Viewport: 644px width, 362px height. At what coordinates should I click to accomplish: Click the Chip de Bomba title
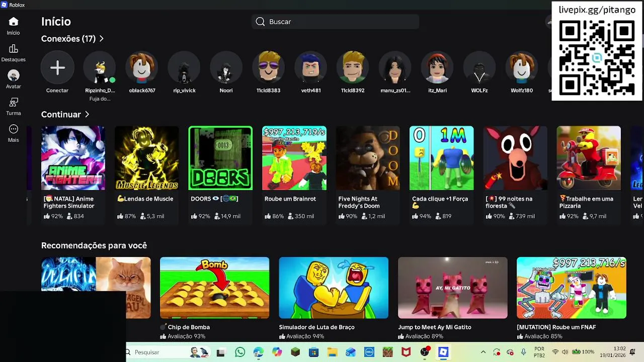pos(185,327)
